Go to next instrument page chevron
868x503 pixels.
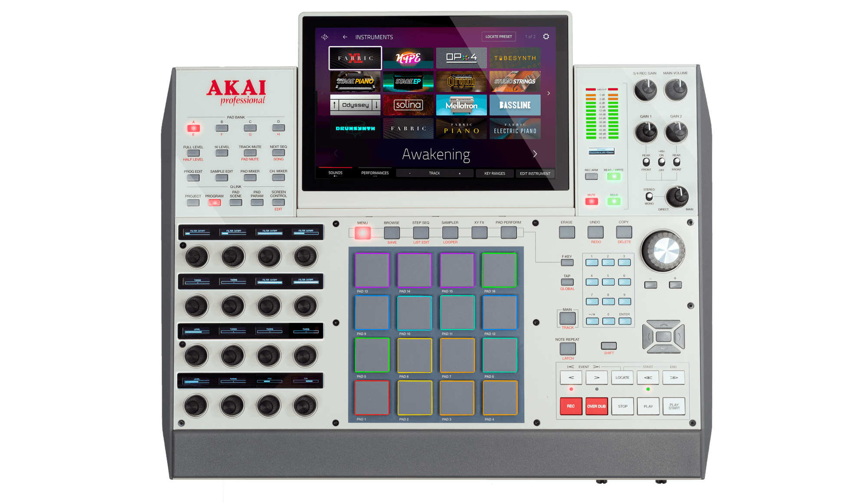549,93
